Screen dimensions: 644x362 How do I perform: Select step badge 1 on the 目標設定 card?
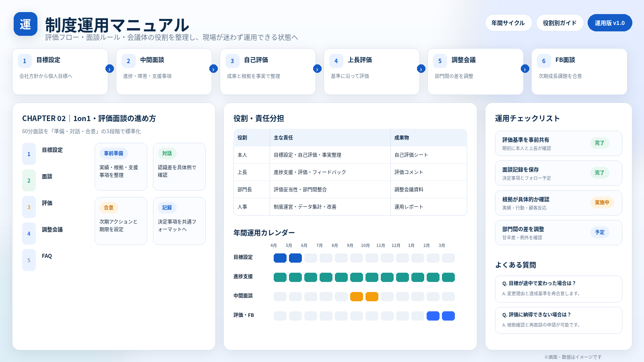tap(25, 61)
